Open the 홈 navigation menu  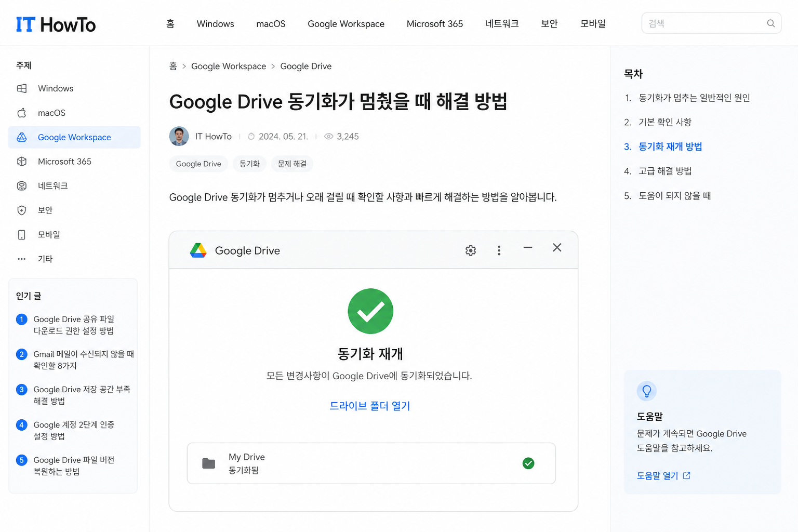pos(170,24)
